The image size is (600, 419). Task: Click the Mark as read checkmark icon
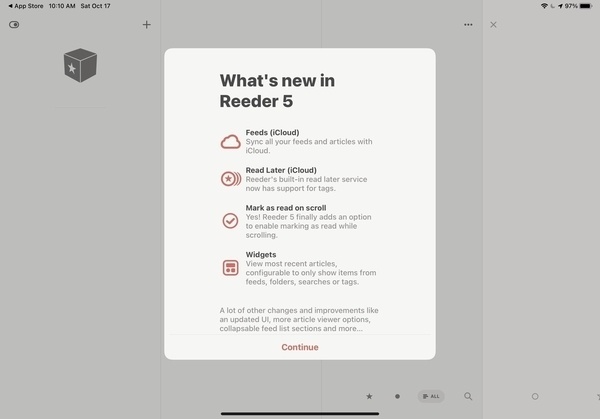(x=230, y=220)
